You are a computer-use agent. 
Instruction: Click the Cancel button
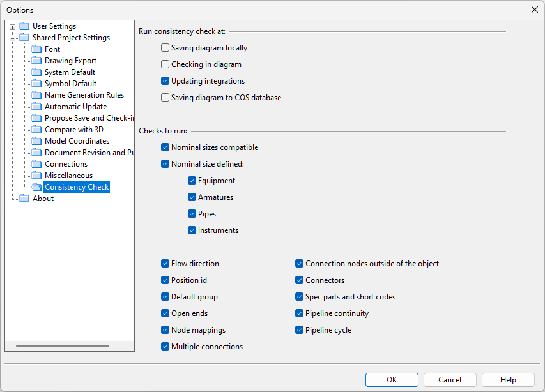click(x=450, y=380)
